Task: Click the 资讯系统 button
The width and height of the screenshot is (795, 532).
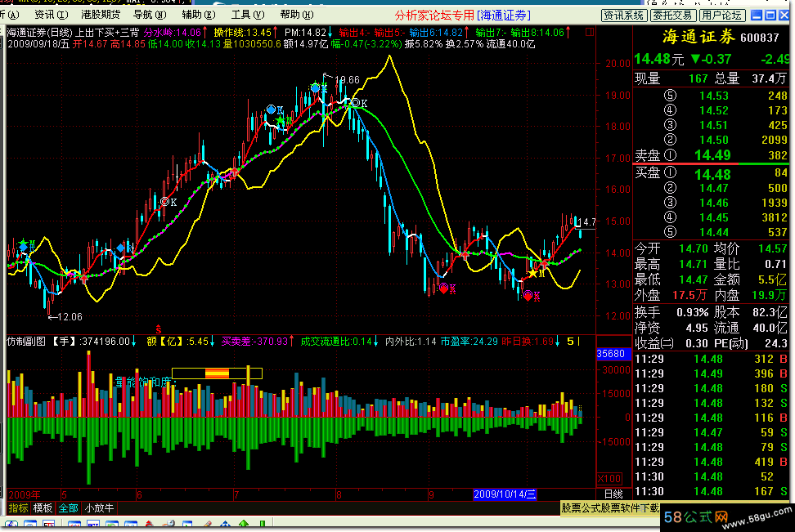Action: pyautogui.click(x=623, y=16)
